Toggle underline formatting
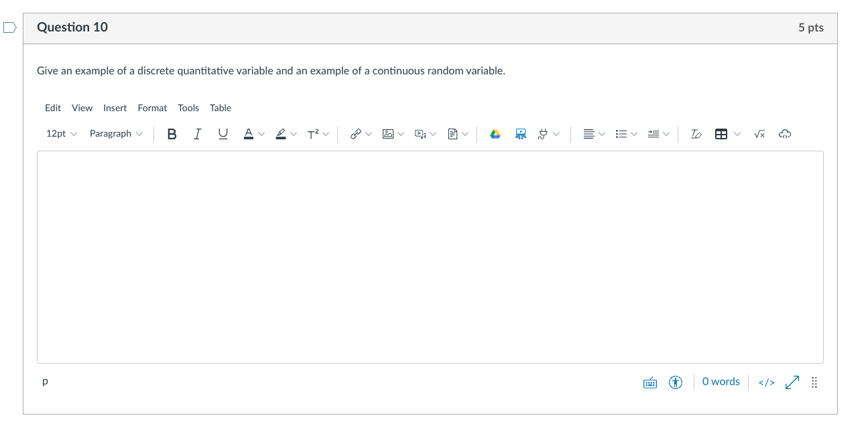The image size is (868, 436). [x=223, y=134]
